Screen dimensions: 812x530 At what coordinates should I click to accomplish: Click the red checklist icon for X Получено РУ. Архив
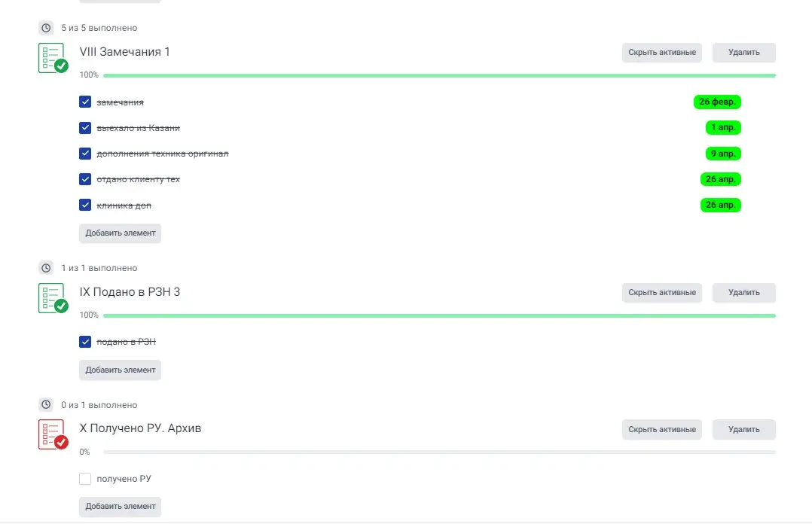53,434
